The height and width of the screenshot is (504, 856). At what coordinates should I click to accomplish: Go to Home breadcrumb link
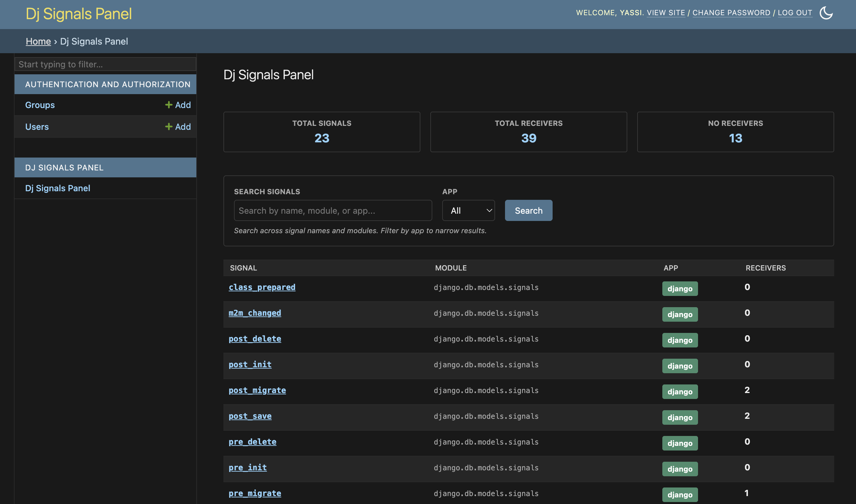click(38, 41)
